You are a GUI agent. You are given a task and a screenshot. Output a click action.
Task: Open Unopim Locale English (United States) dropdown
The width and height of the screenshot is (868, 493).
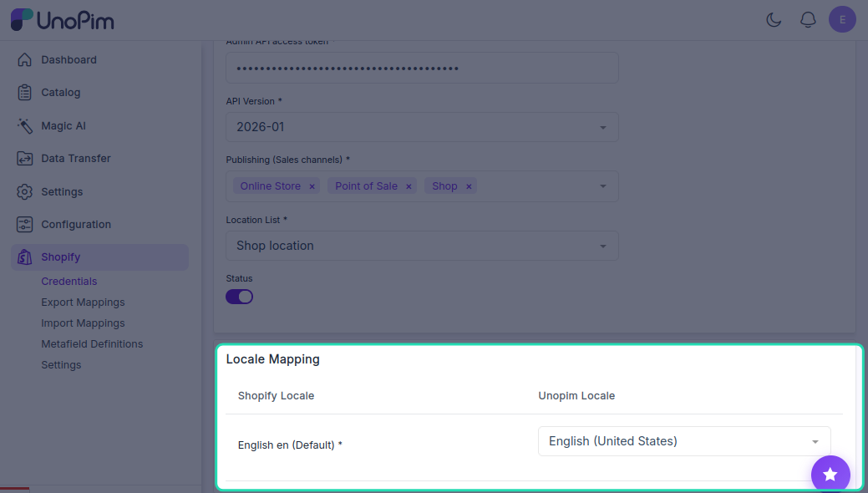coord(684,441)
